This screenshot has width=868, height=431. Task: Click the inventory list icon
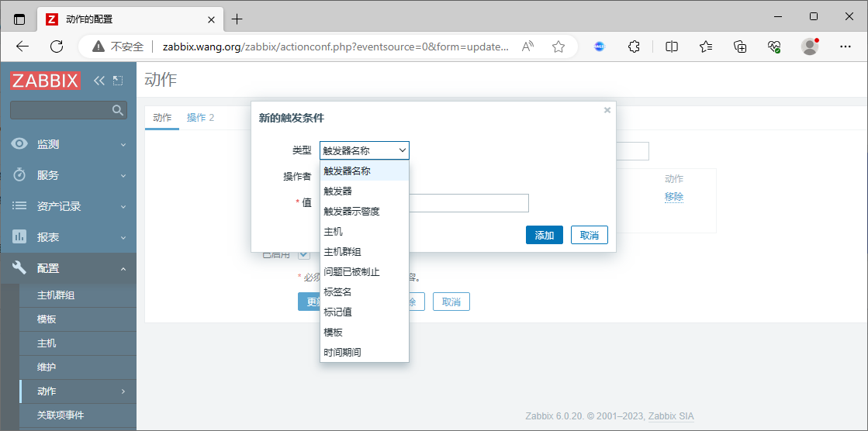(19, 206)
